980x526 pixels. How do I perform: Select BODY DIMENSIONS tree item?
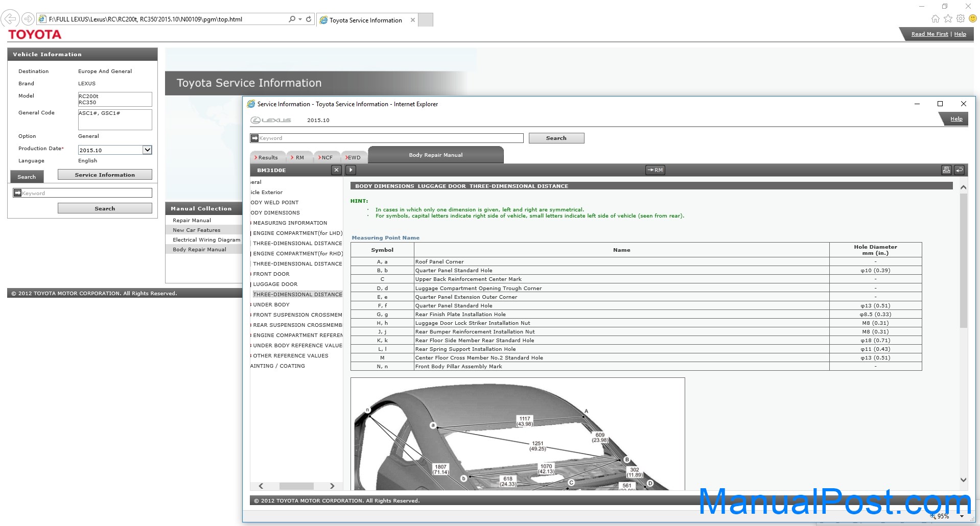tap(275, 212)
